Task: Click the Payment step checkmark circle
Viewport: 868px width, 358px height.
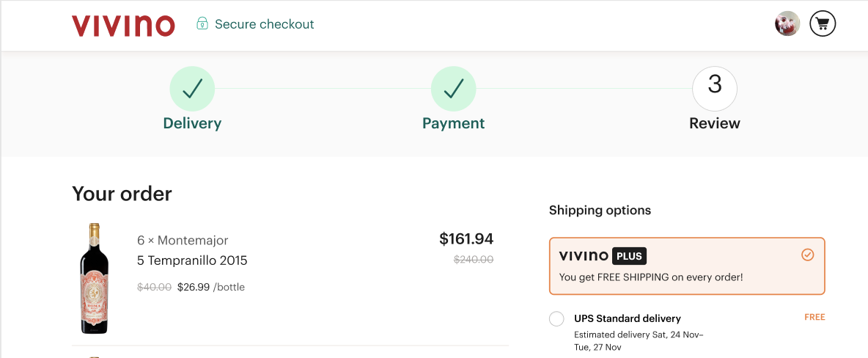Action: pyautogui.click(x=453, y=89)
